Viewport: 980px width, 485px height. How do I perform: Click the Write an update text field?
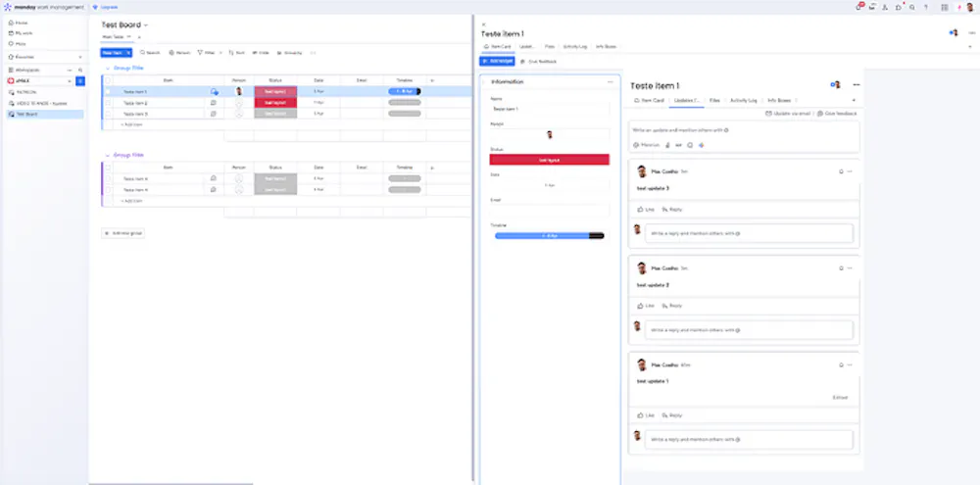[x=744, y=130]
